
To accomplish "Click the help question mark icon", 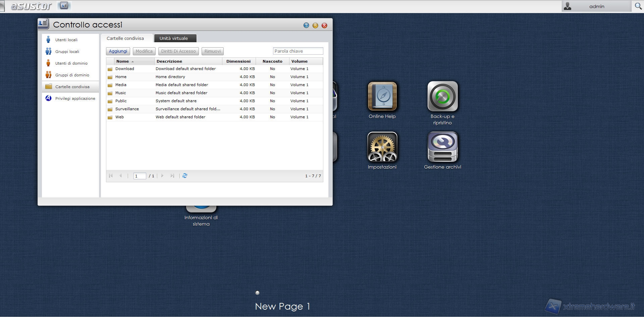I will pyautogui.click(x=306, y=25).
